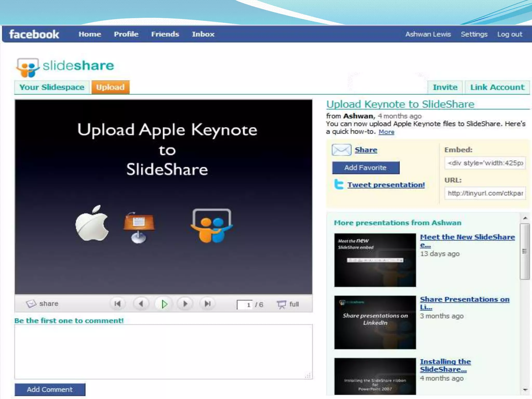
Task: Click the play button in slide player
Action: pyautogui.click(x=164, y=304)
